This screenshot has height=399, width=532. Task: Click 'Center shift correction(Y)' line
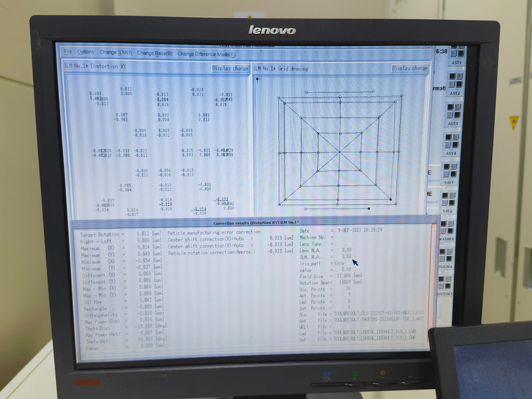(230, 245)
